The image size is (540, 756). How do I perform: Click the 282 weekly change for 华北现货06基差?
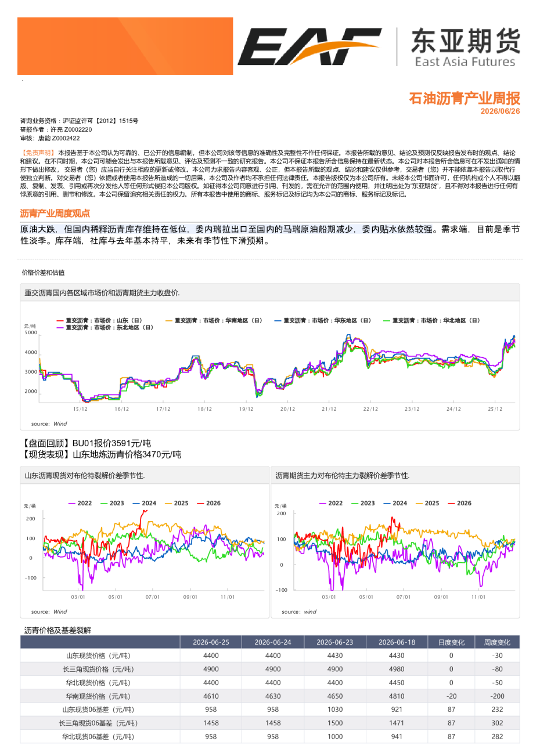[497, 737]
